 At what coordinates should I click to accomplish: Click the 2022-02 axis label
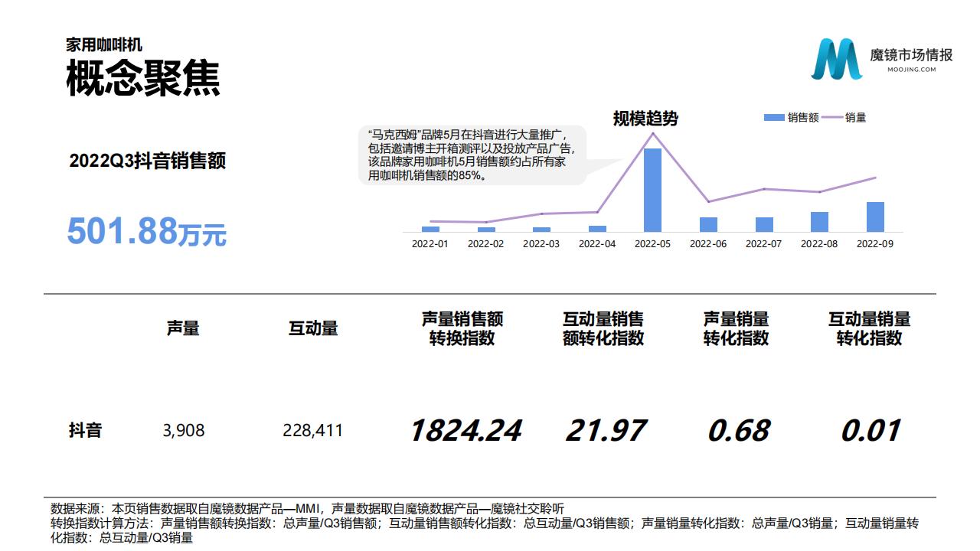(x=486, y=244)
